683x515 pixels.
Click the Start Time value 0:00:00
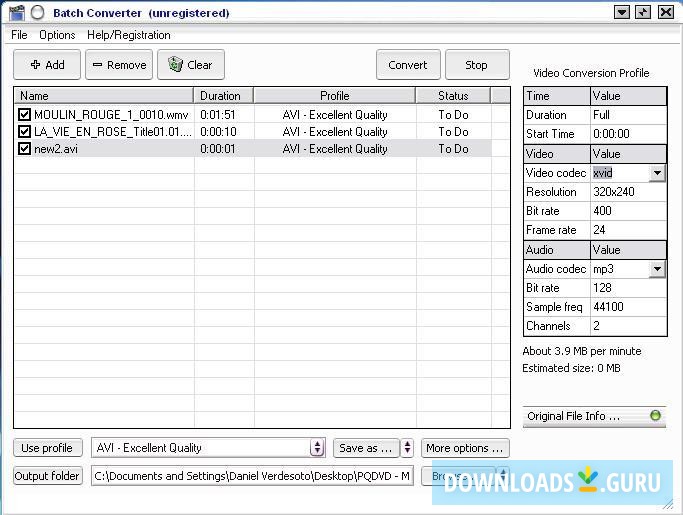pos(611,134)
